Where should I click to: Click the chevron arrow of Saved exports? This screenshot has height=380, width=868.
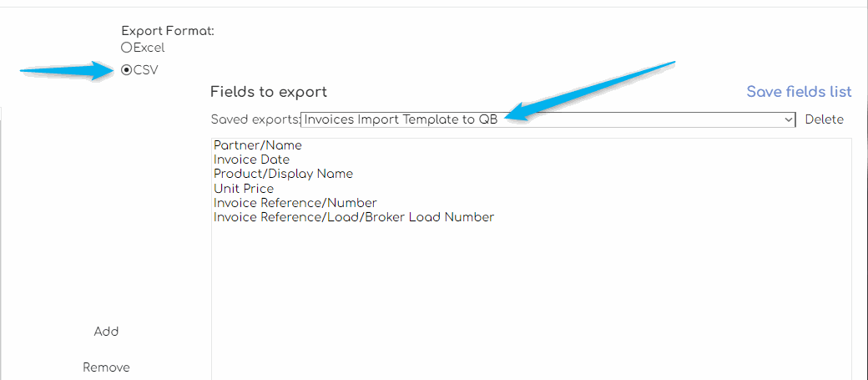point(789,119)
